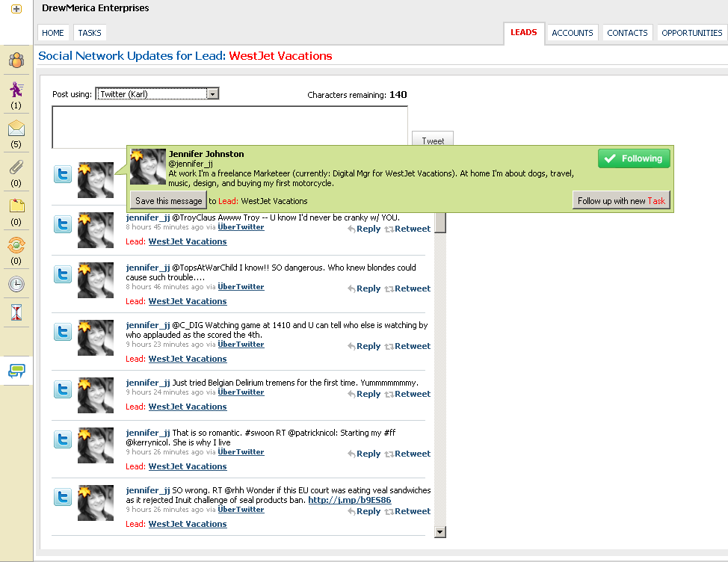Open the envelope mail sidebar icon
Screen dimensions: 728x562
[x=16, y=128]
